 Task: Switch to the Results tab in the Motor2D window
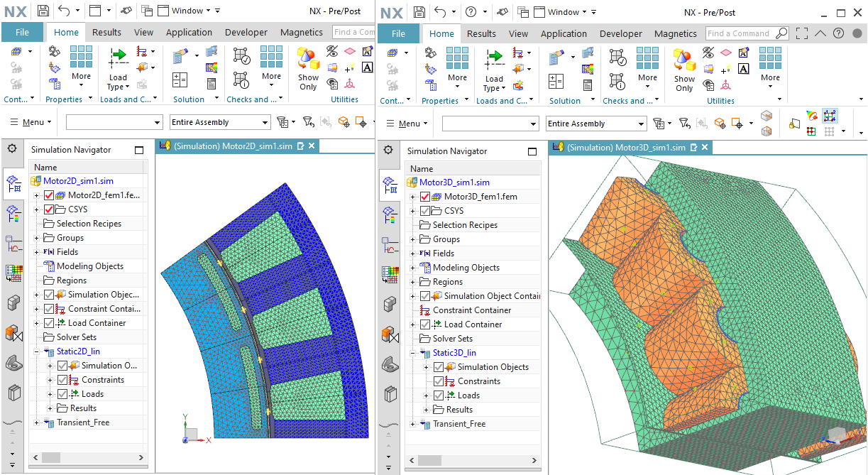coord(106,32)
